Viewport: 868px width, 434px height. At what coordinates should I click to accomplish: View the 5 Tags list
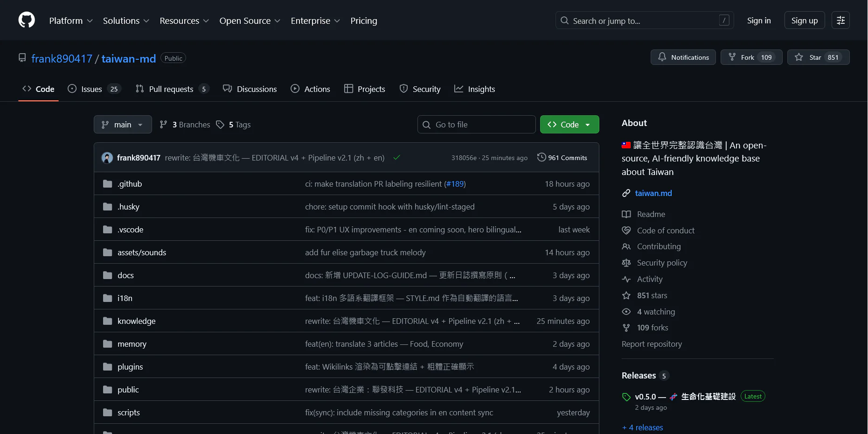pos(233,125)
